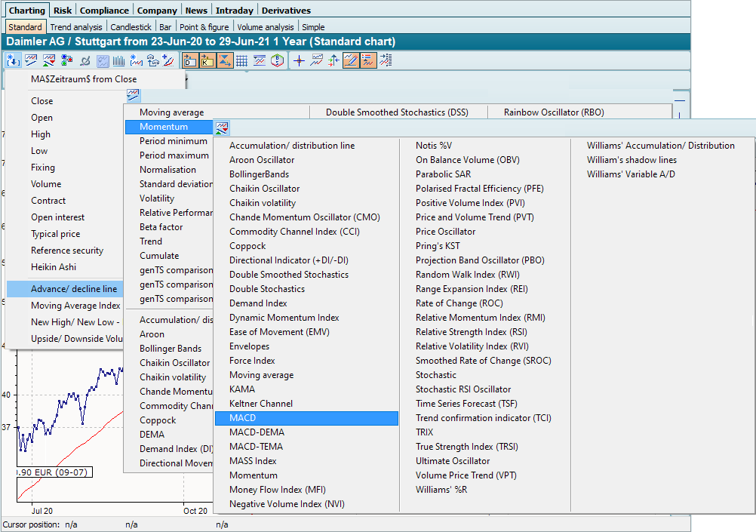Toggle the highlighted K button in toolbar
Image resolution: width=756 pixels, height=532 pixels.
click(207, 61)
